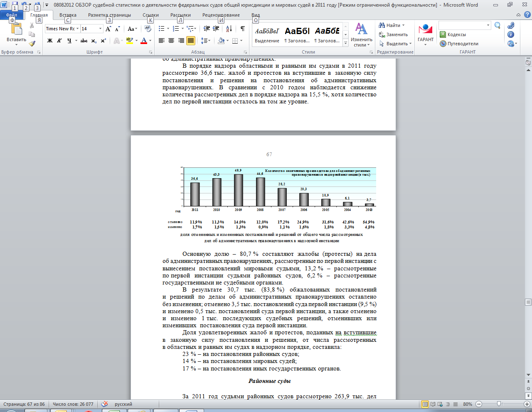Switch to Draft view icon
The height and width of the screenshot is (412, 532).
[x=456, y=404]
